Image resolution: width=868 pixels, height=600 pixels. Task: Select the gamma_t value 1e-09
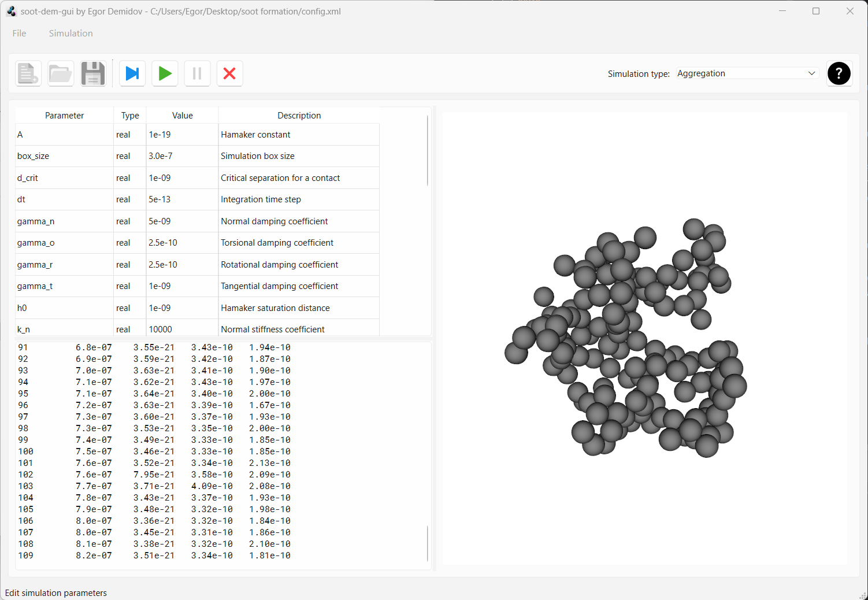[182, 286]
